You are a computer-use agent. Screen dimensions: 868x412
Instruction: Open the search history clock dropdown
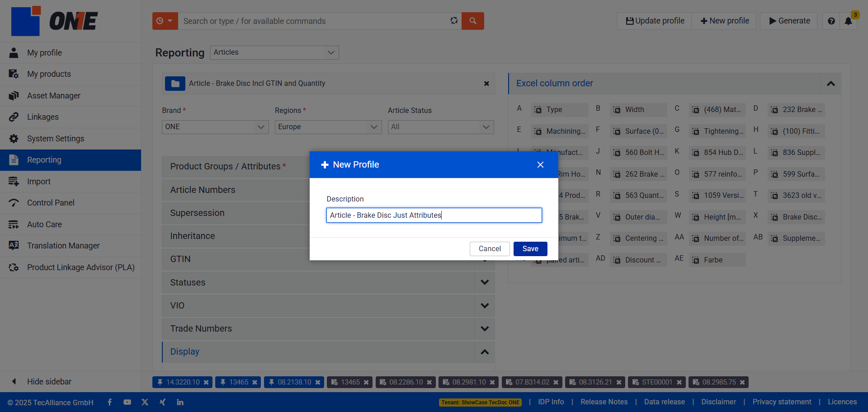pyautogui.click(x=165, y=21)
